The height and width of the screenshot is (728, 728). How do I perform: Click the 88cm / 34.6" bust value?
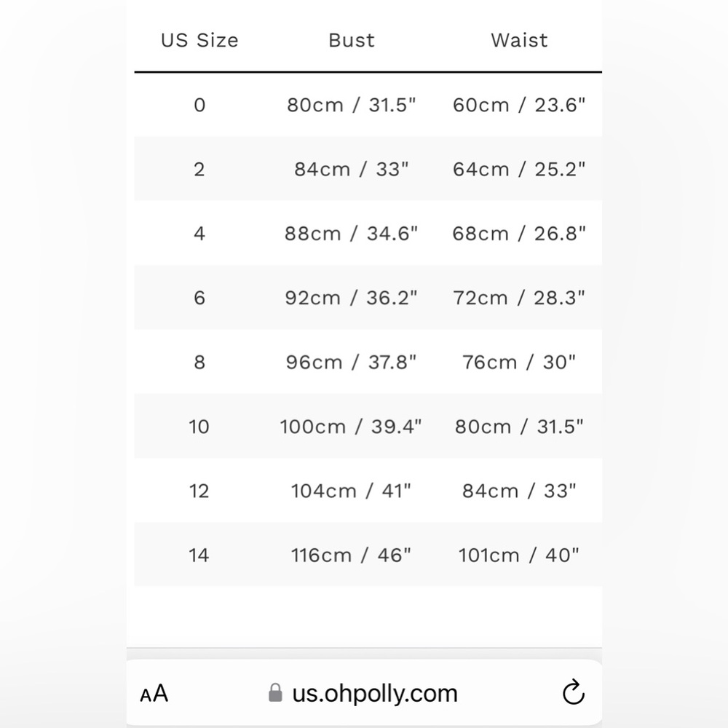(352, 234)
